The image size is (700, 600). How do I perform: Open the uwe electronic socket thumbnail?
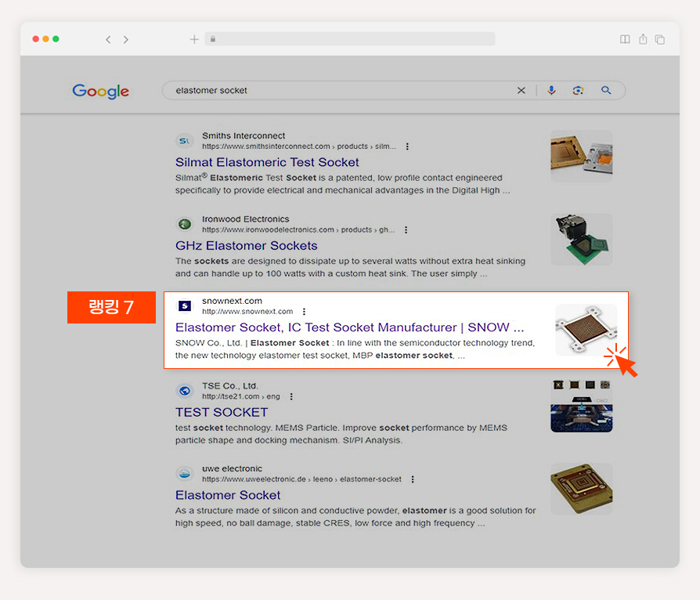coord(581,489)
